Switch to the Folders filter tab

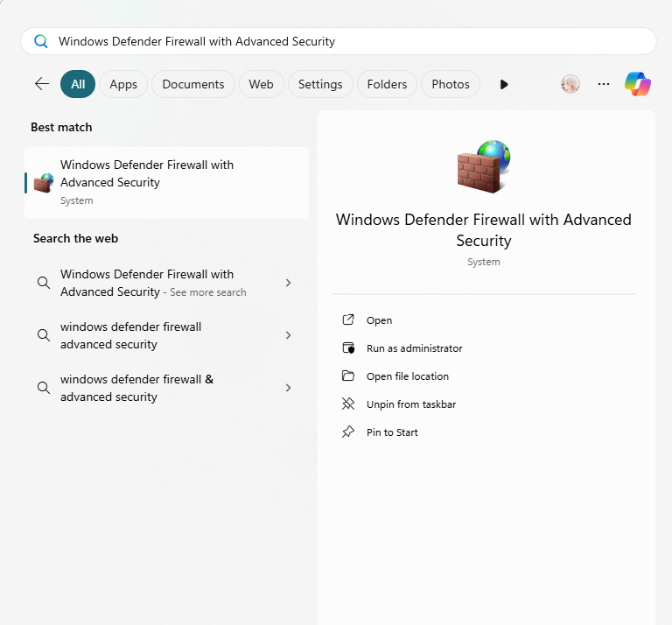click(x=387, y=84)
